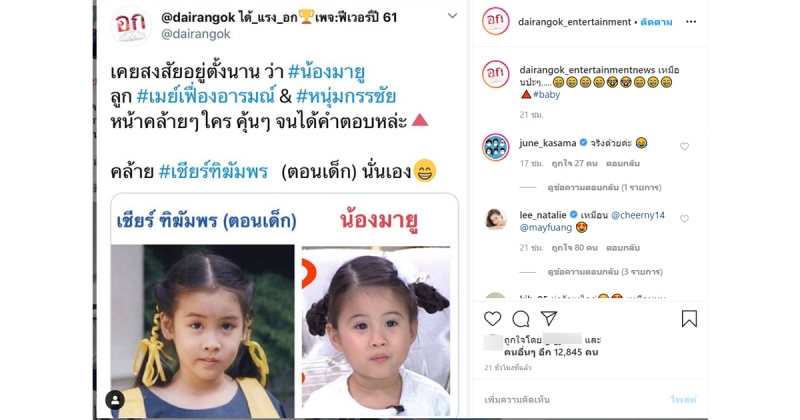
Task: Share post using paper plane icon
Action: coord(548,318)
